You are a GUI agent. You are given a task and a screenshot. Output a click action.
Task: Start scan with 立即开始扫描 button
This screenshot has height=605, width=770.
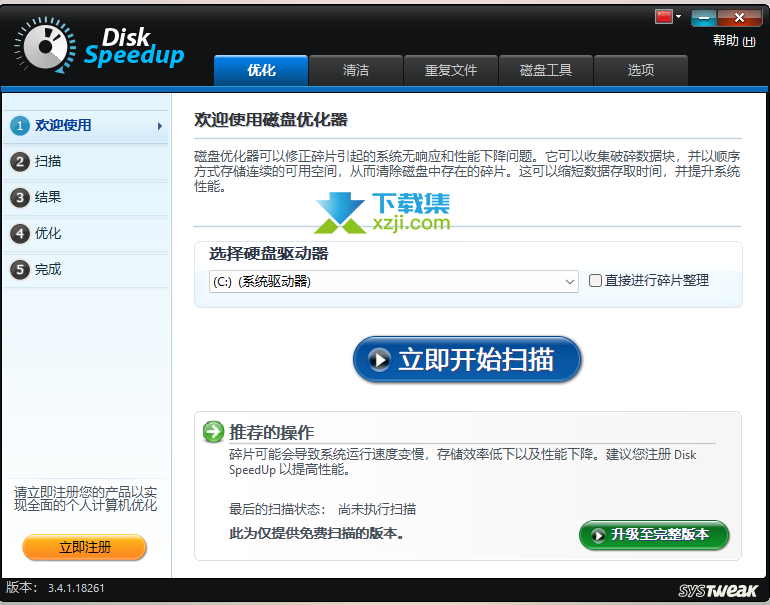[x=467, y=359]
